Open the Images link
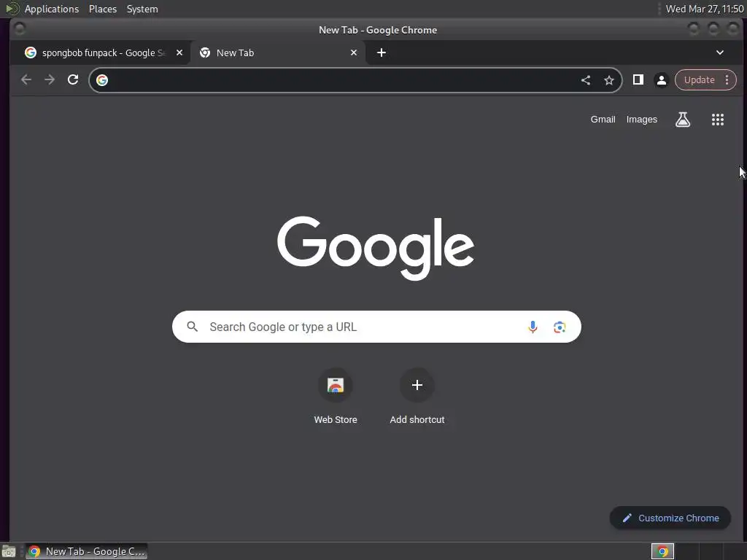This screenshot has height=560, width=747. point(641,120)
